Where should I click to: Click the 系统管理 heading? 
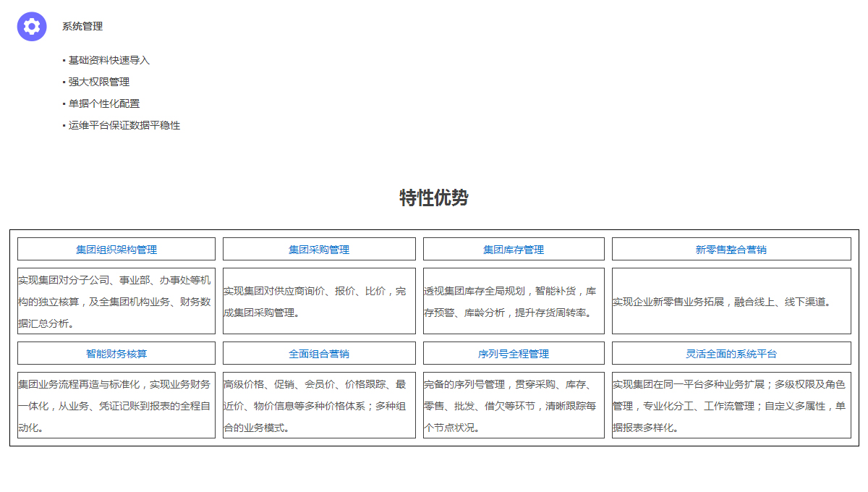coord(82,27)
